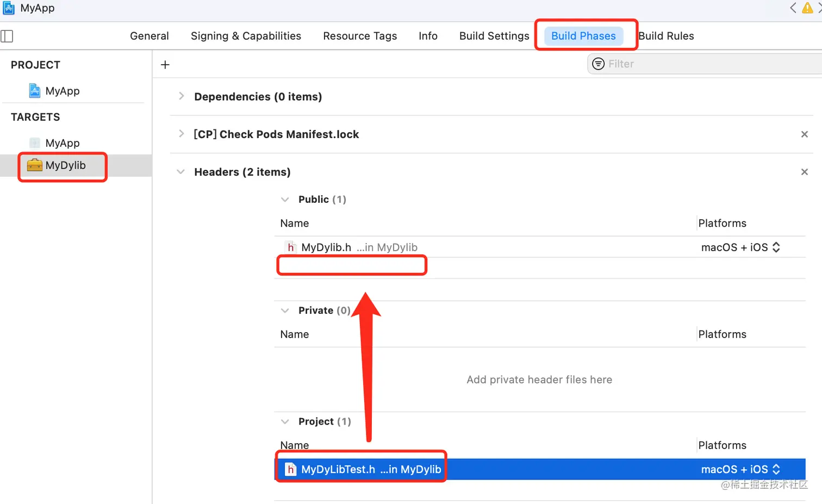Click the MyApp window title text

38,8
